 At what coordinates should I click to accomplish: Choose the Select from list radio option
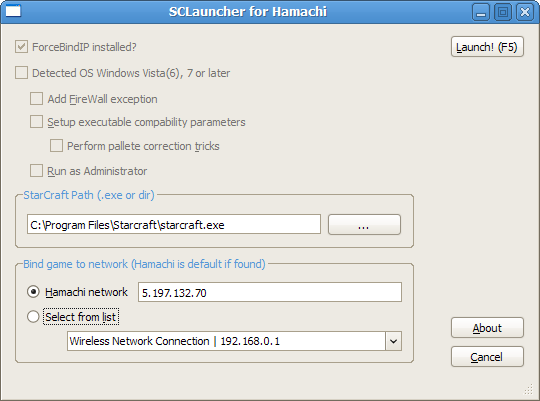[x=33, y=316]
